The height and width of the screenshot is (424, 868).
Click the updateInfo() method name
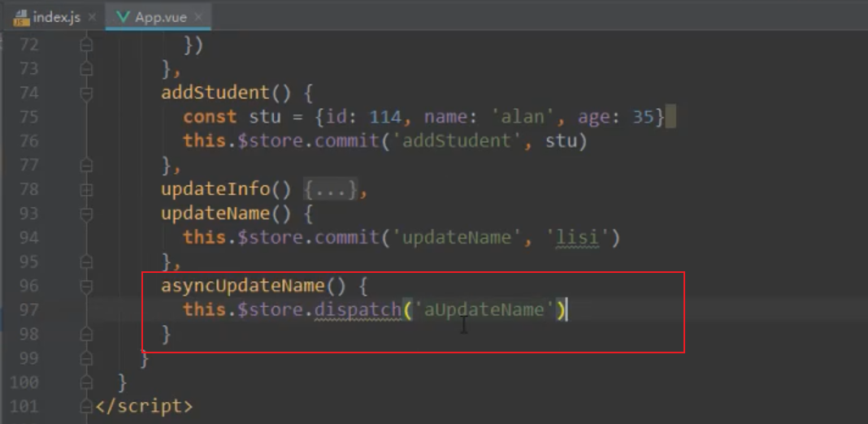tap(226, 190)
